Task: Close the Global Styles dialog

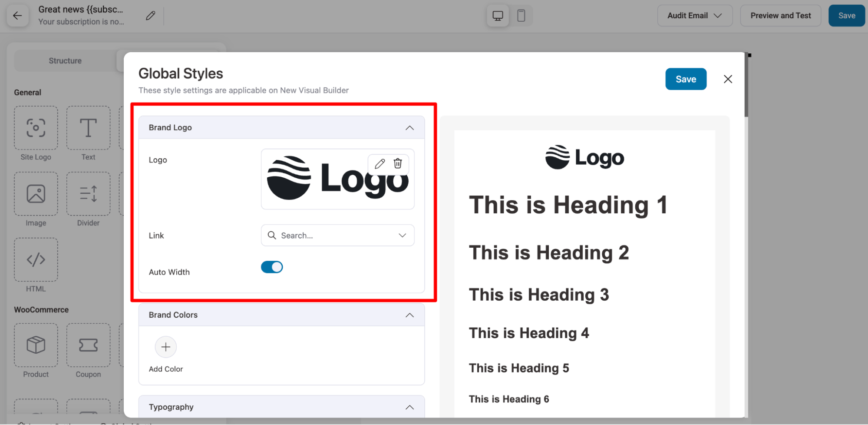Action: pyautogui.click(x=728, y=79)
